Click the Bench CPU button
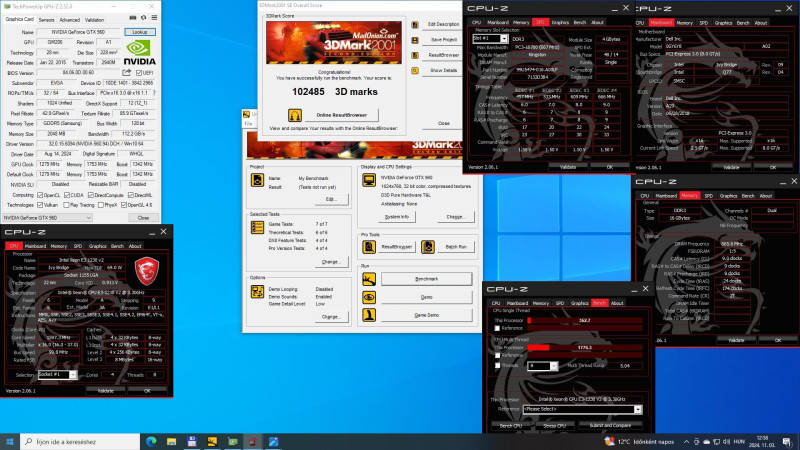The width and height of the screenshot is (800, 450). (511, 426)
